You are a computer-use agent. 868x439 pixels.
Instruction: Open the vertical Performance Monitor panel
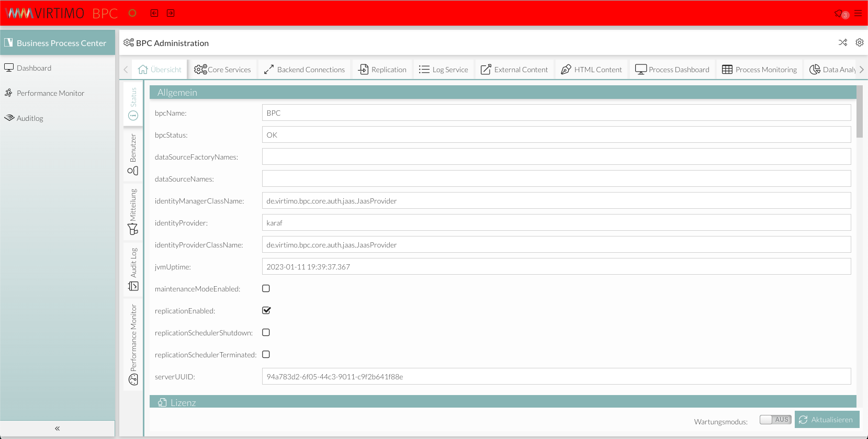click(x=133, y=344)
